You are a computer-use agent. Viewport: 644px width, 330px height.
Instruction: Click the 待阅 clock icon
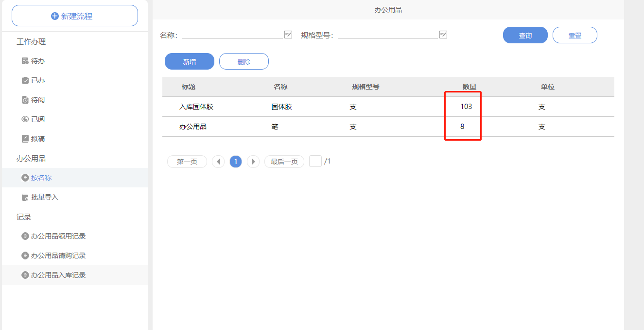[25, 100]
